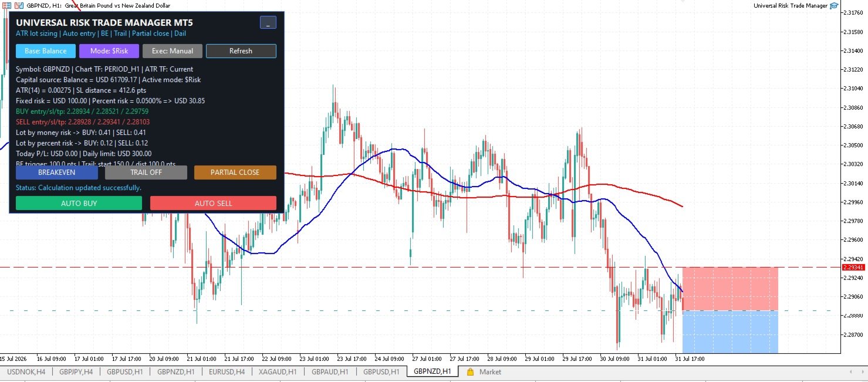Screen dimensions: 868x382
Task: Click the Refresh button in the panel
Action: click(x=241, y=51)
